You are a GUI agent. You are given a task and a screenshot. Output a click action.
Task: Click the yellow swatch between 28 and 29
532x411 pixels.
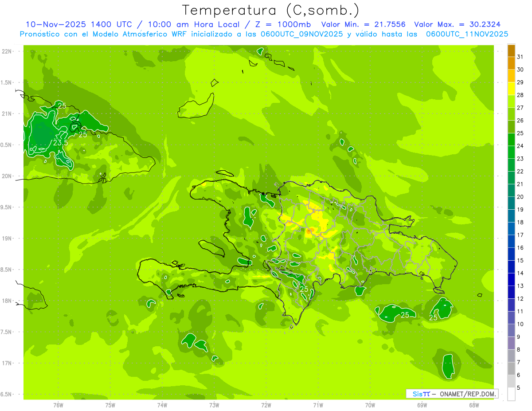pos(511,88)
